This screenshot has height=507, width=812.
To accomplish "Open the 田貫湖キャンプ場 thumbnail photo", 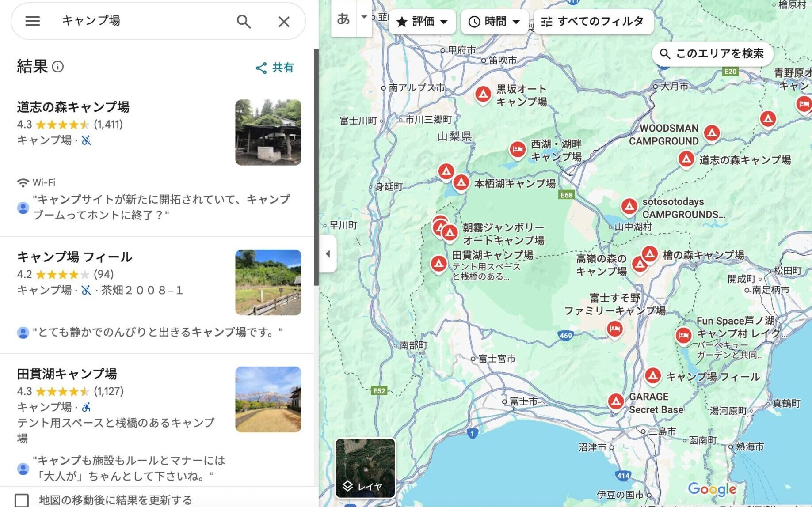I will click(x=268, y=399).
